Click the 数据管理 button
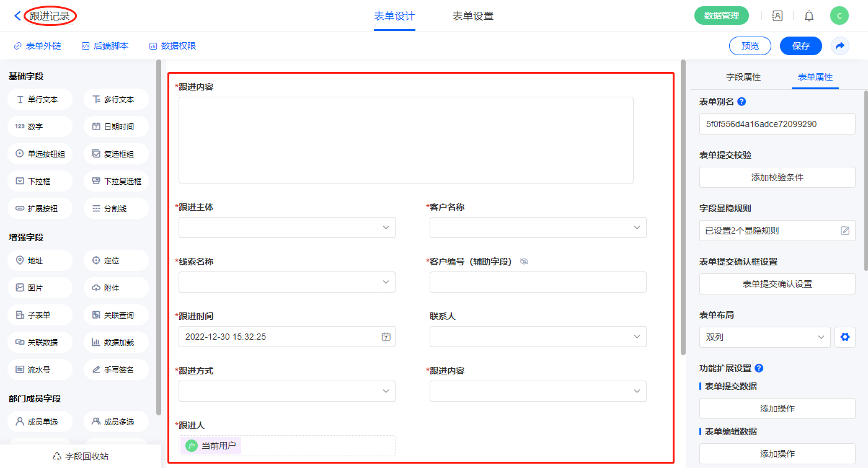Viewport: 868px width, 468px height. tap(721, 16)
